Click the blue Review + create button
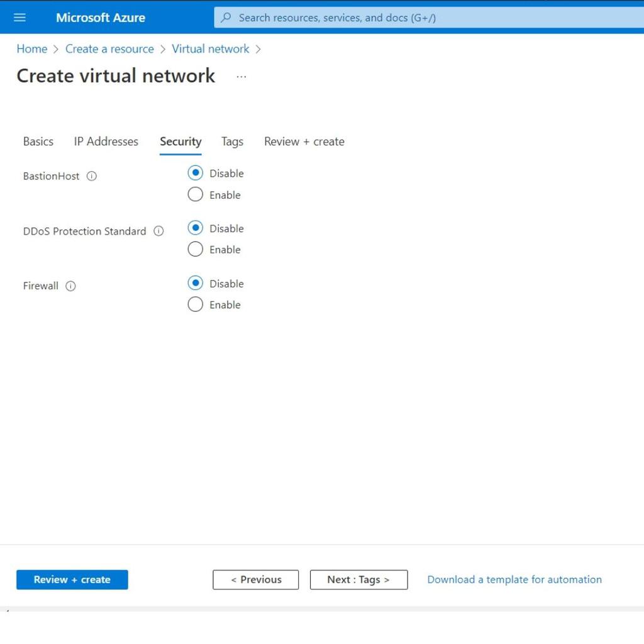This screenshot has width=644, height=644. coord(72,579)
